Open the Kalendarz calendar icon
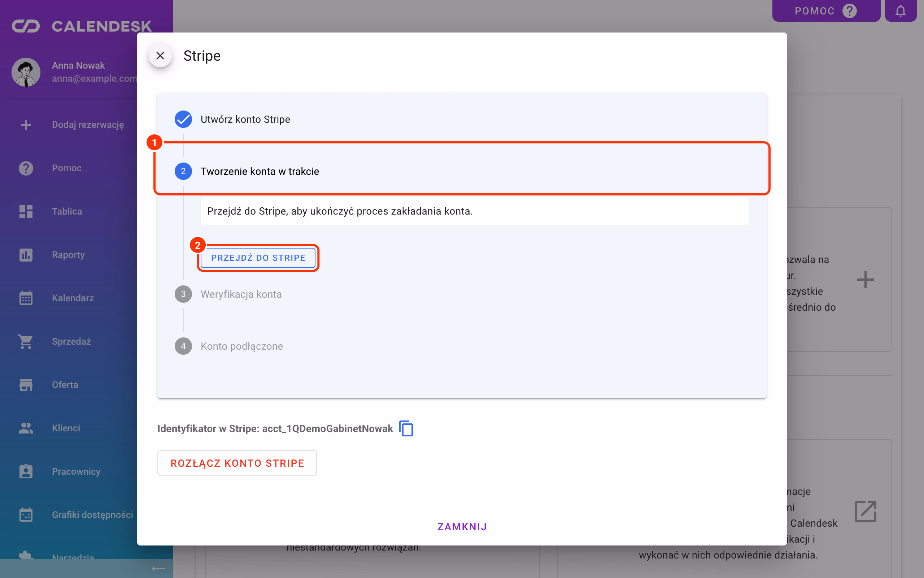924x578 pixels. point(26,298)
